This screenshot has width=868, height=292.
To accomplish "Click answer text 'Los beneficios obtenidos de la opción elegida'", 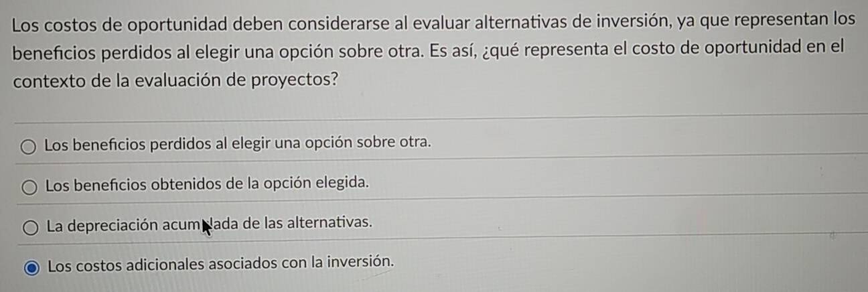I will pyautogui.click(x=208, y=183).
